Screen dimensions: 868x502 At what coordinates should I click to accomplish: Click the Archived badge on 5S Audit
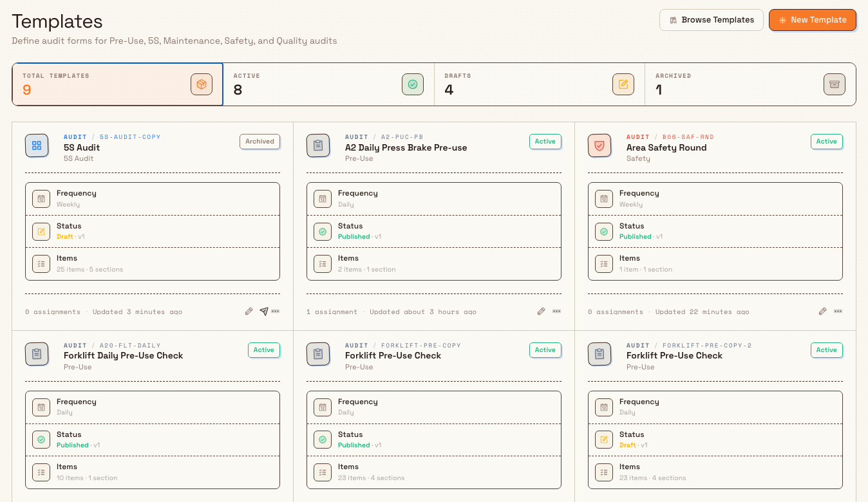pos(259,142)
